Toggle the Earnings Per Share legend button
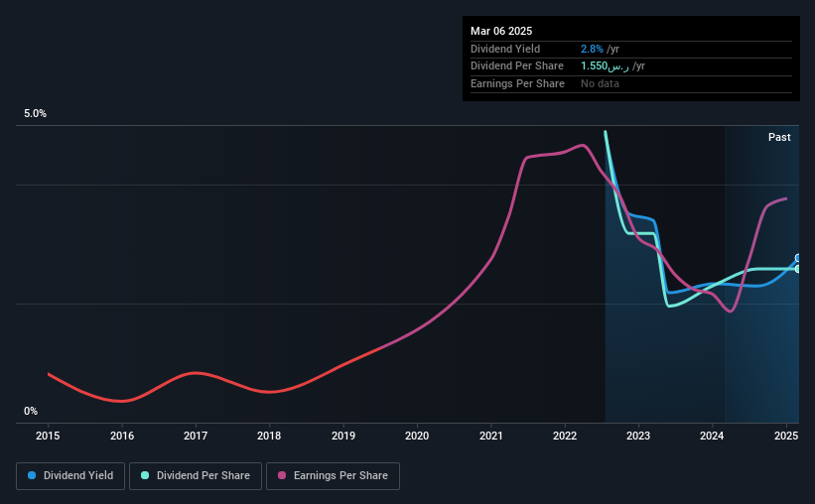The height and width of the screenshot is (504, 815). pyautogui.click(x=333, y=476)
